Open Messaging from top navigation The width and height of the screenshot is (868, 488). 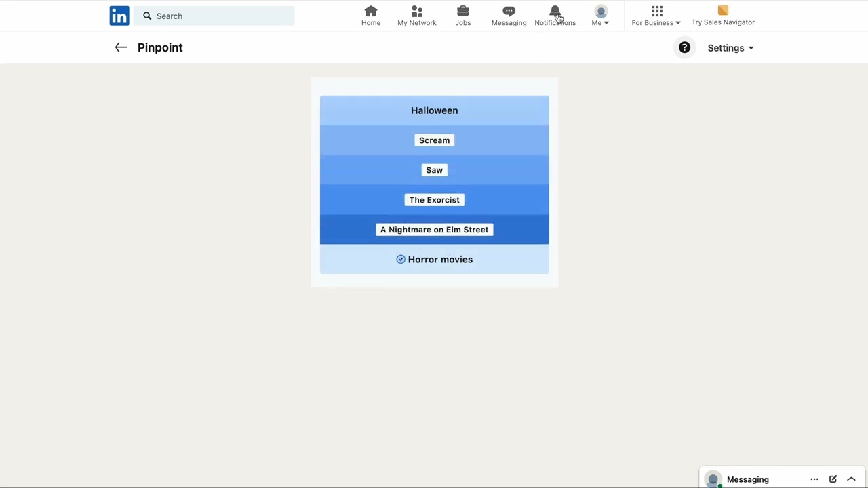[x=509, y=16]
